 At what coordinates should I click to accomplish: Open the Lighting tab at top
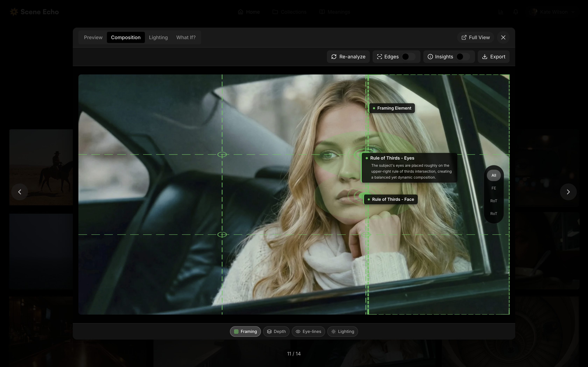[158, 37]
